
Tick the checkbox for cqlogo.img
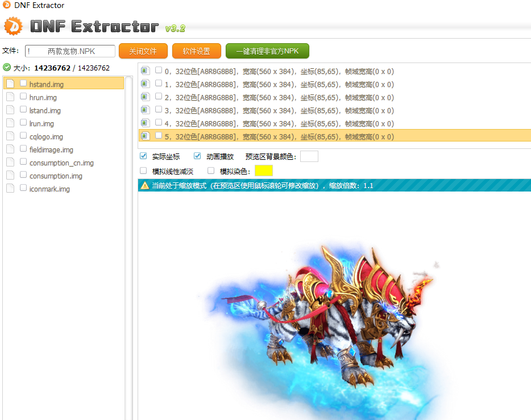23,135
